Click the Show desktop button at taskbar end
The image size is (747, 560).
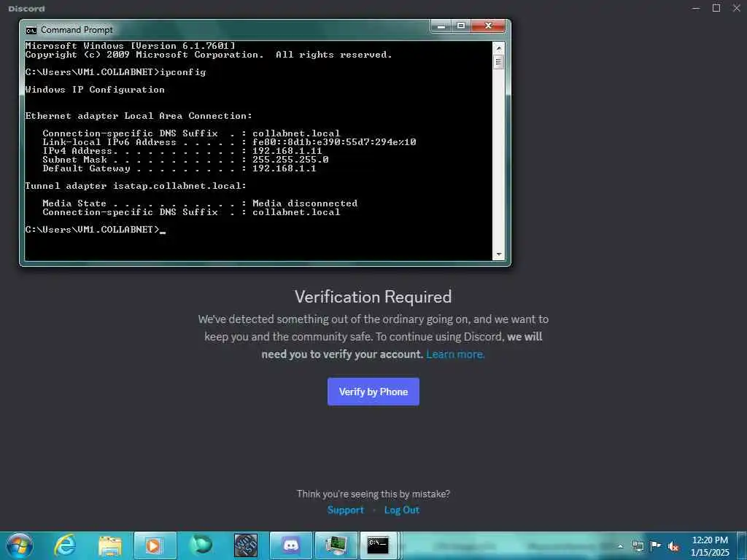[743, 545]
